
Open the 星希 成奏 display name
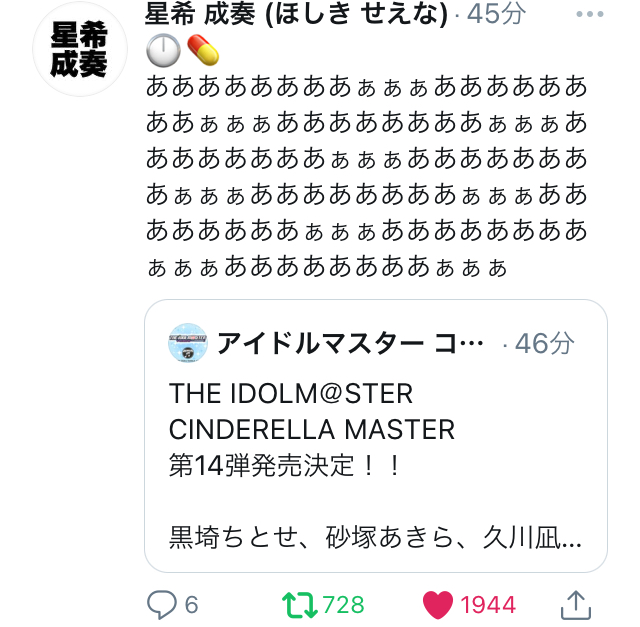(x=200, y=14)
